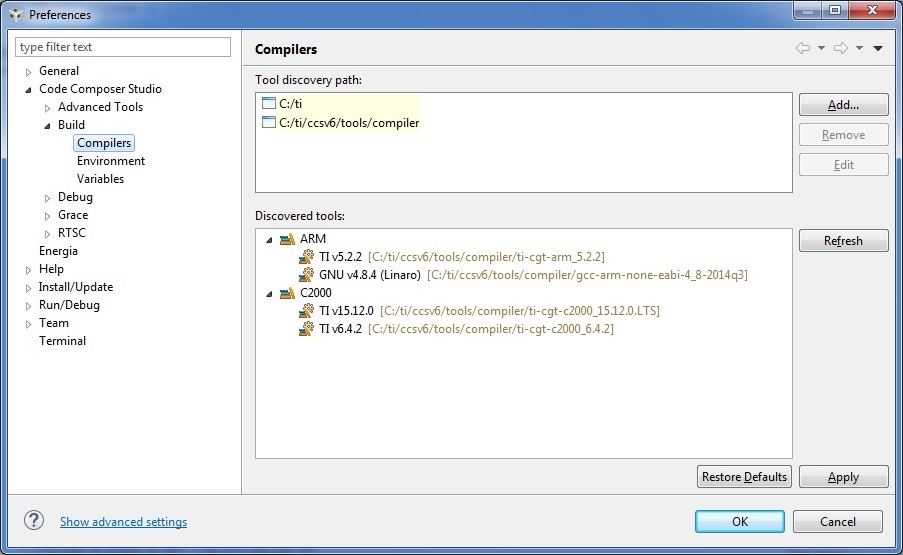The image size is (903, 555).
Task: Select the Code Composer Studio label
Action: (x=100, y=89)
